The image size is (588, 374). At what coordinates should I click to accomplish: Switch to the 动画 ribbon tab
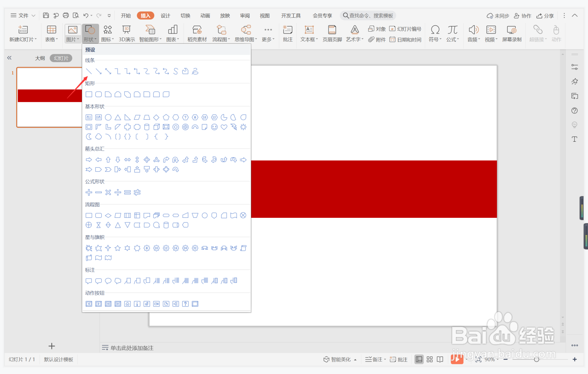(x=205, y=16)
